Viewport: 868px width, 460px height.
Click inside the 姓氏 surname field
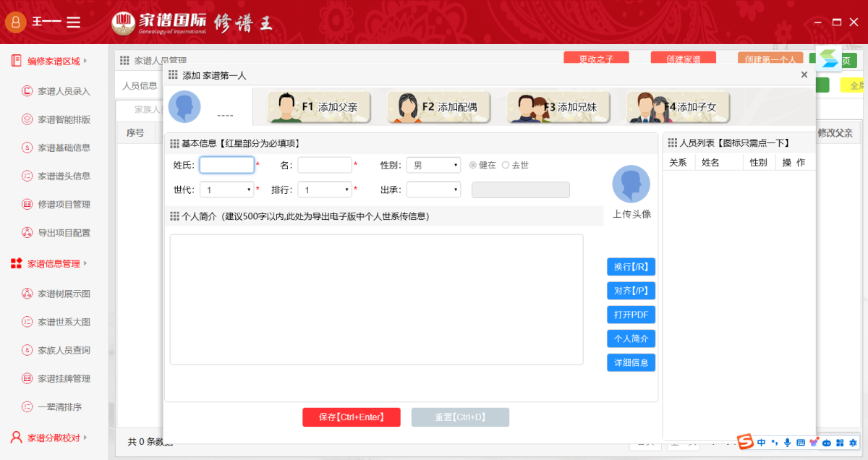pyautogui.click(x=226, y=165)
